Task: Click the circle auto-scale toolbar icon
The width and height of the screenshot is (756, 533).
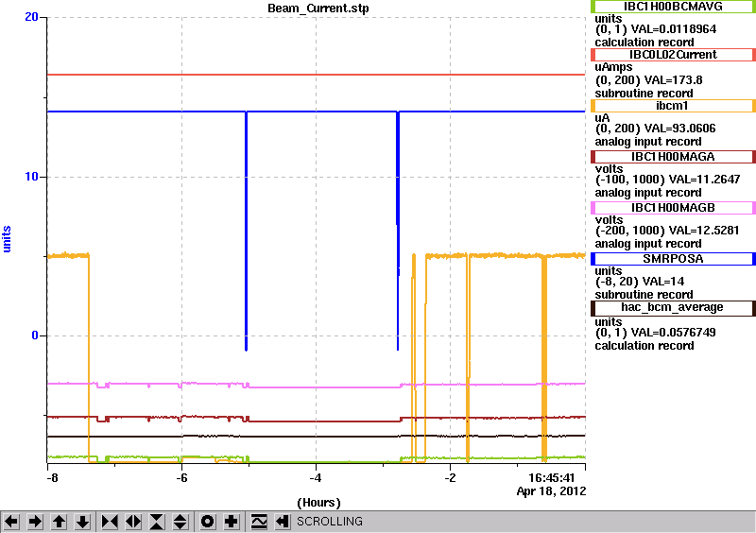Action: (208, 522)
